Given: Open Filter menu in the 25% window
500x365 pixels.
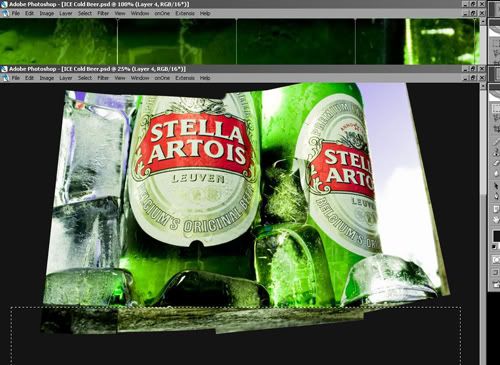Looking at the screenshot, I should pos(103,78).
